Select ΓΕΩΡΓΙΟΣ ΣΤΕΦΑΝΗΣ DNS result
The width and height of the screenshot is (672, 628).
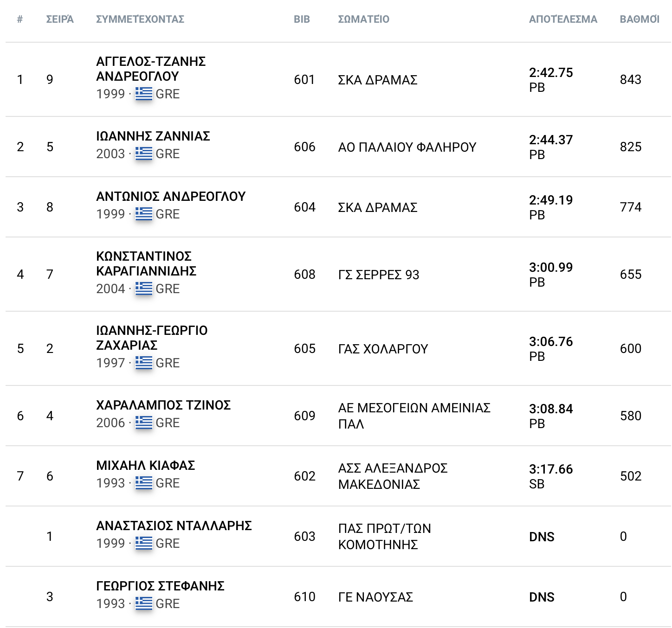(x=542, y=597)
